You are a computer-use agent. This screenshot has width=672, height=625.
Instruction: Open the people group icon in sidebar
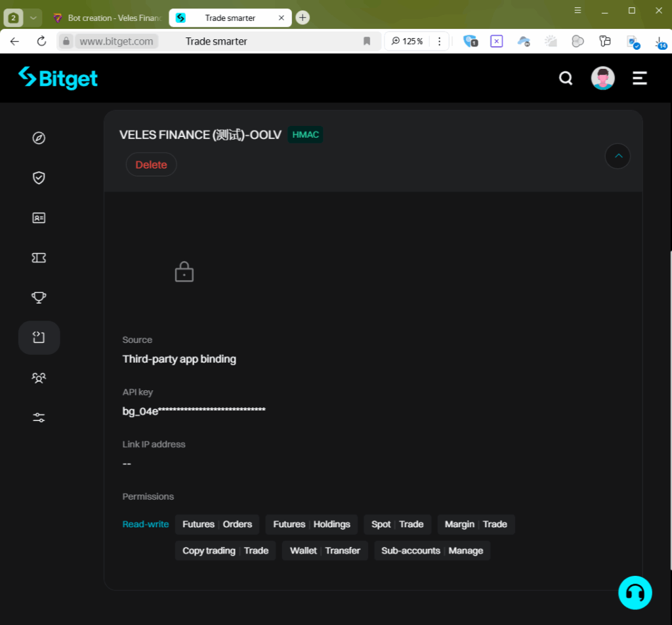point(39,377)
